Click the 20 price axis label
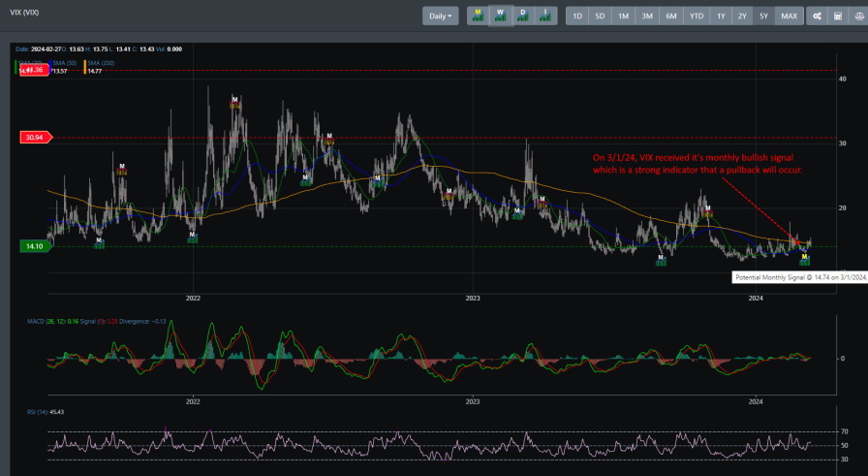Image resolution: width=868 pixels, height=476 pixels. click(843, 208)
